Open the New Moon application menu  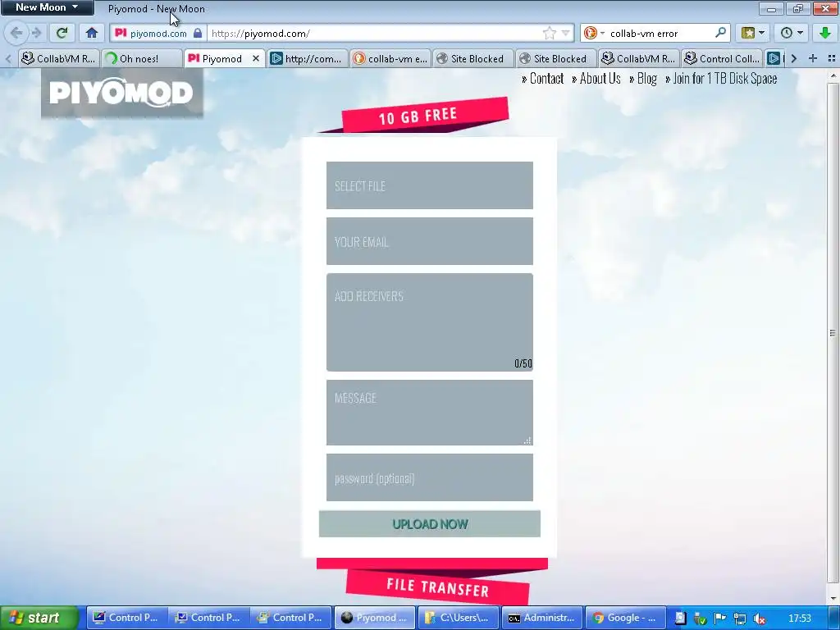coord(47,7)
